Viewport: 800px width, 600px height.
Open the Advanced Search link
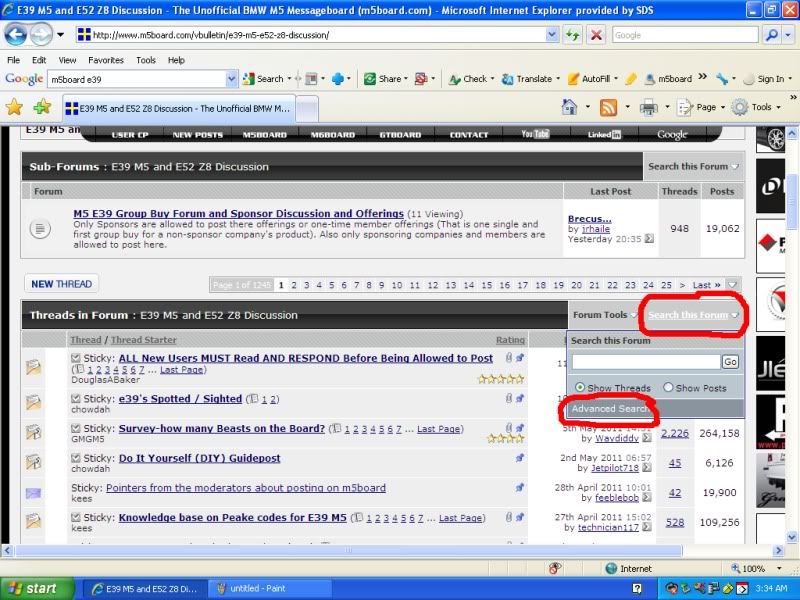click(x=610, y=409)
